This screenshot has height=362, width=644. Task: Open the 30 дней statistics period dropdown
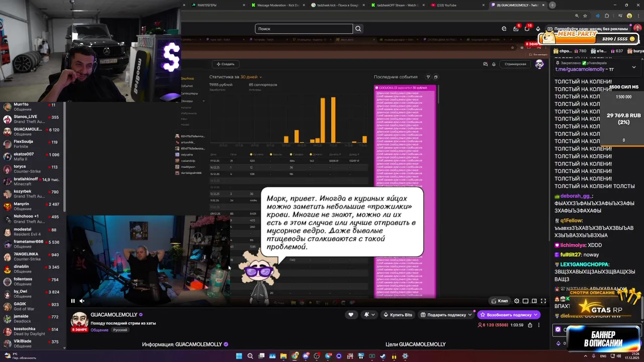pos(251,77)
